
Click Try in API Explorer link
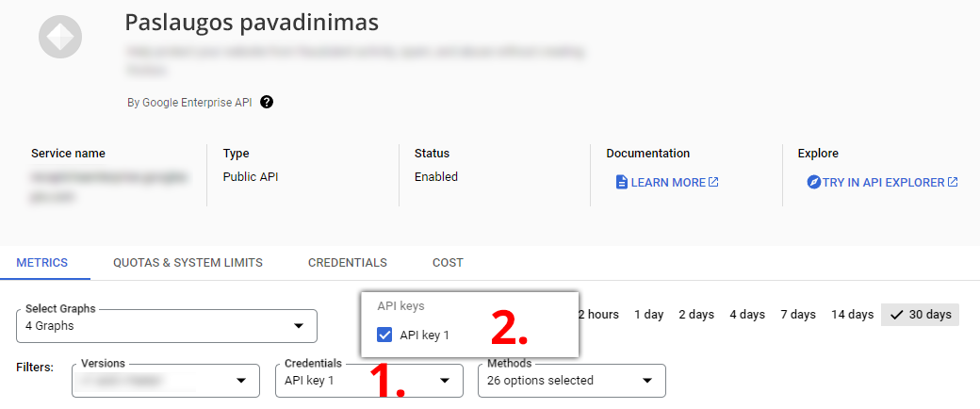tap(883, 182)
